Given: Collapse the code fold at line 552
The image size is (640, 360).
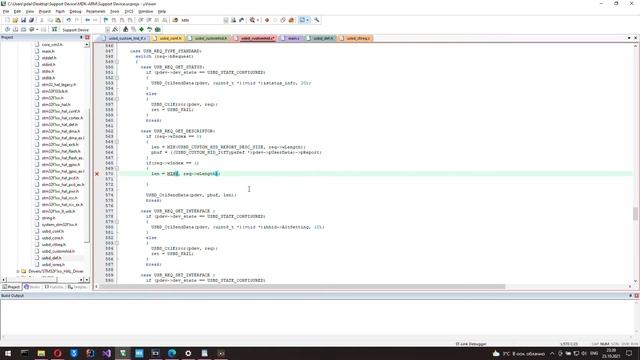Looking at the screenshot, I should point(117,78).
